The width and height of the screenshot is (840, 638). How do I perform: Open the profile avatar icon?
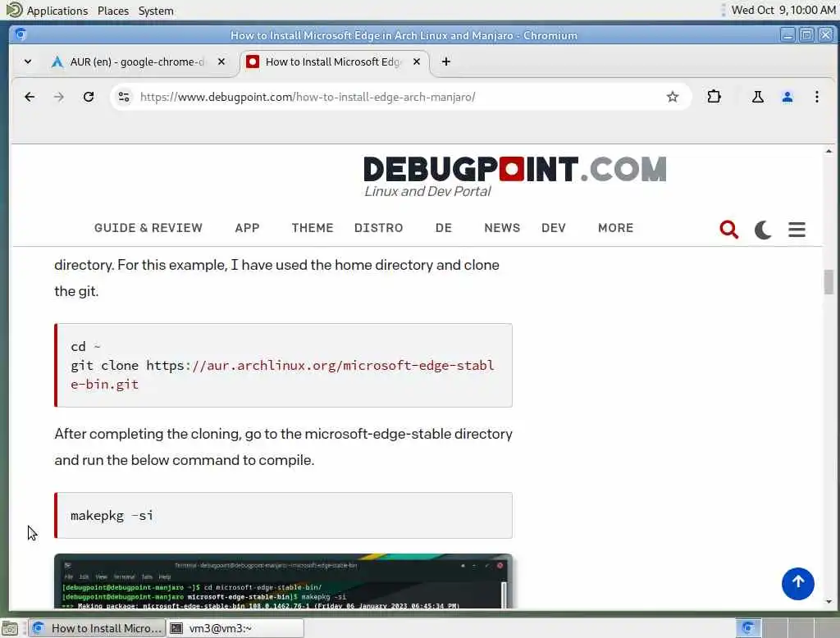click(787, 97)
